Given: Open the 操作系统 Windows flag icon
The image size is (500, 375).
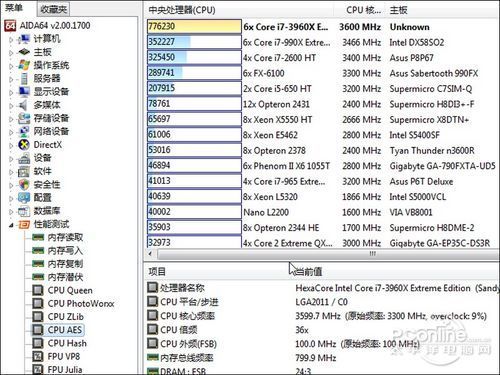Looking at the screenshot, I should tap(24, 65).
